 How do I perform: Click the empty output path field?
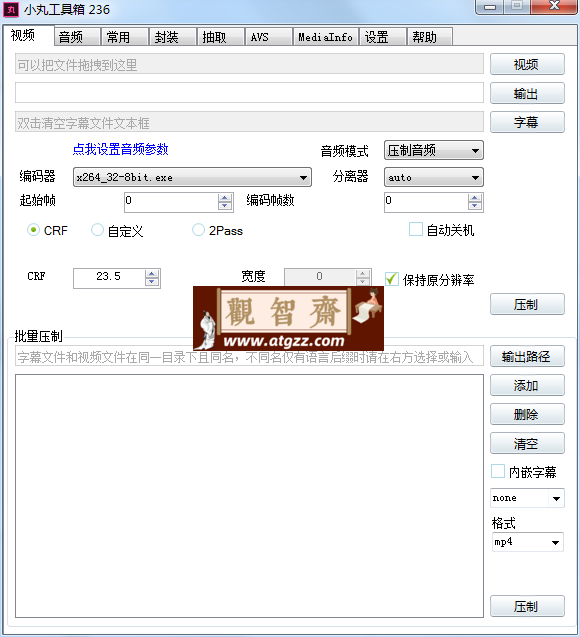pos(249,93)
